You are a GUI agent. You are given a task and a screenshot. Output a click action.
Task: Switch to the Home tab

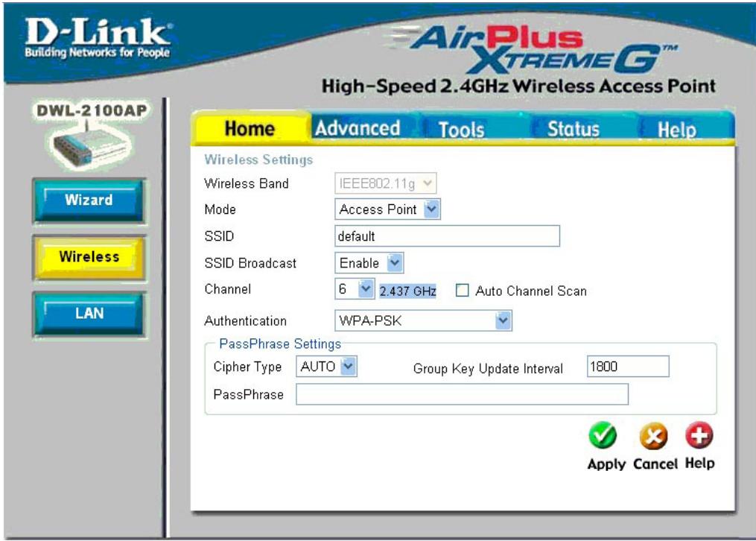click(x=250, y=129)
